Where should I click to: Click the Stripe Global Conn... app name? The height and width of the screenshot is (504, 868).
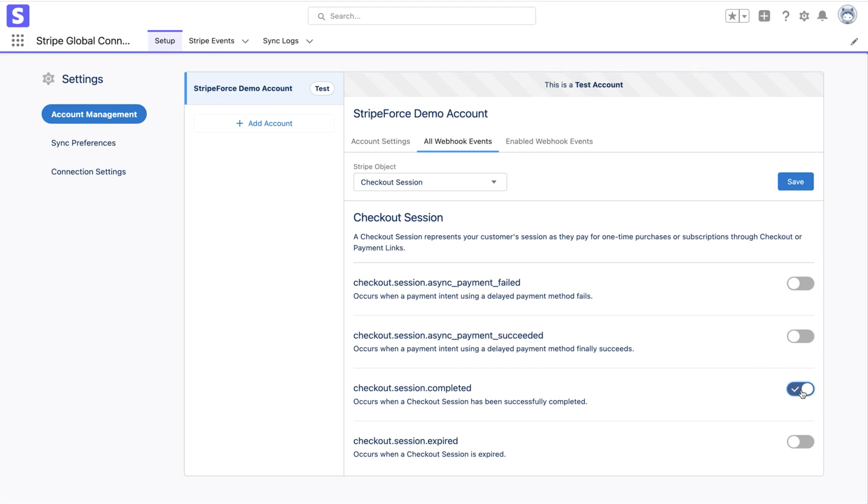[x=83, y=41]
